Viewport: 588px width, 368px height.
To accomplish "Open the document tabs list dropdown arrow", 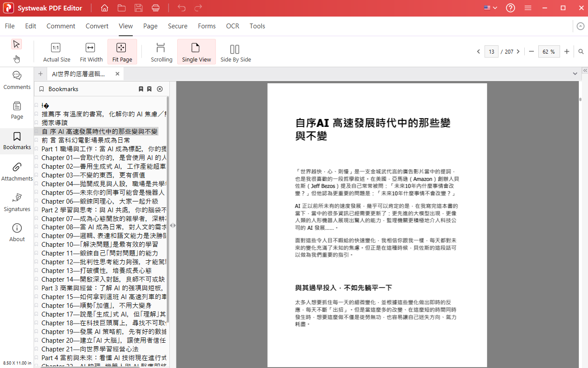I will (575, 74).
